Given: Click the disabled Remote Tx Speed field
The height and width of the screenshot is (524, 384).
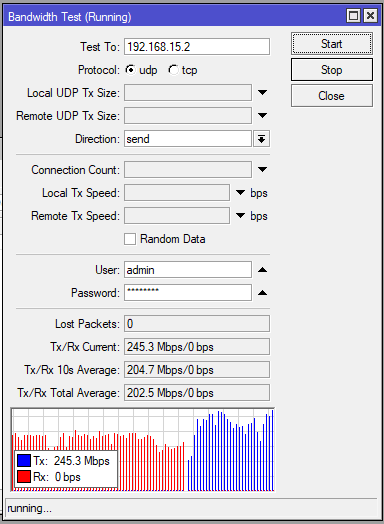Looking at the screenshot, I should point(177,216).
